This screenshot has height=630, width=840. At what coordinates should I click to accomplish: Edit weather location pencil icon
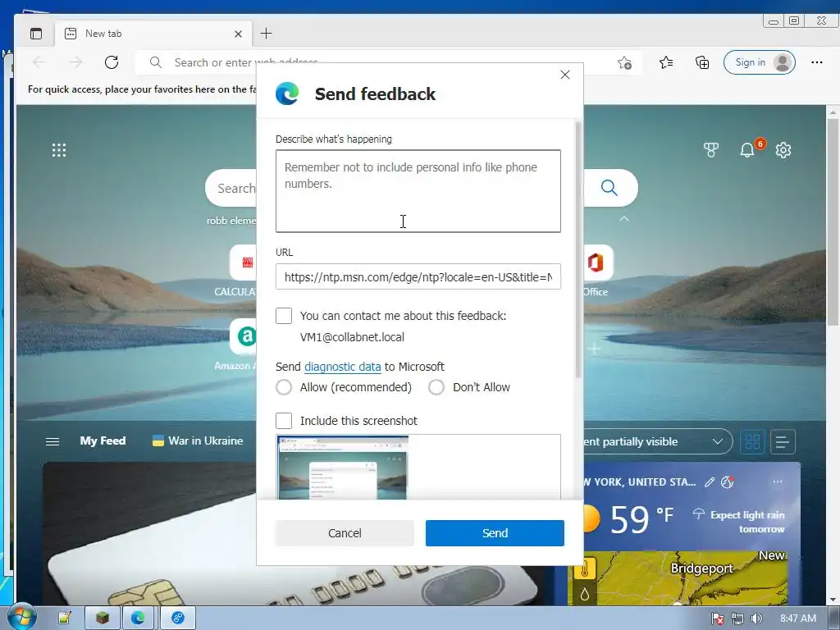point(710,482)
